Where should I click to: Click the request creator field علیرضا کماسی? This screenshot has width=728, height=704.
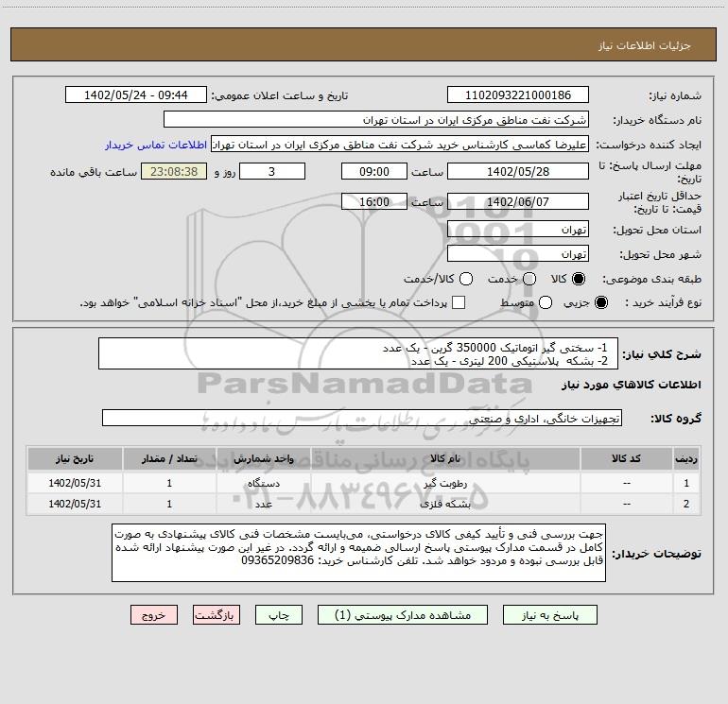[x=400, y=145]
